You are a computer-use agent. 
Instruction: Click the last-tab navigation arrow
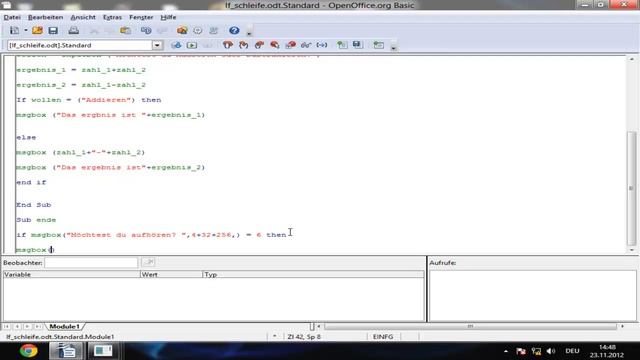[37, 327]
